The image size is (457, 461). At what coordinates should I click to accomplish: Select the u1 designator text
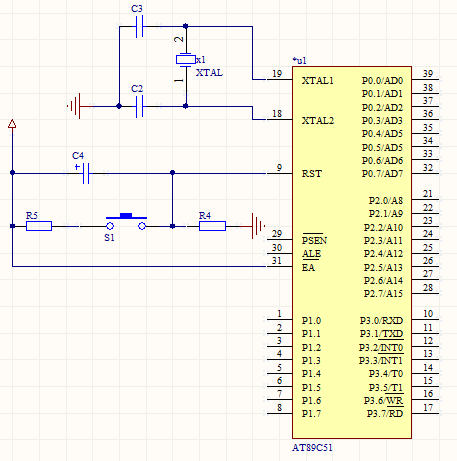299,60
